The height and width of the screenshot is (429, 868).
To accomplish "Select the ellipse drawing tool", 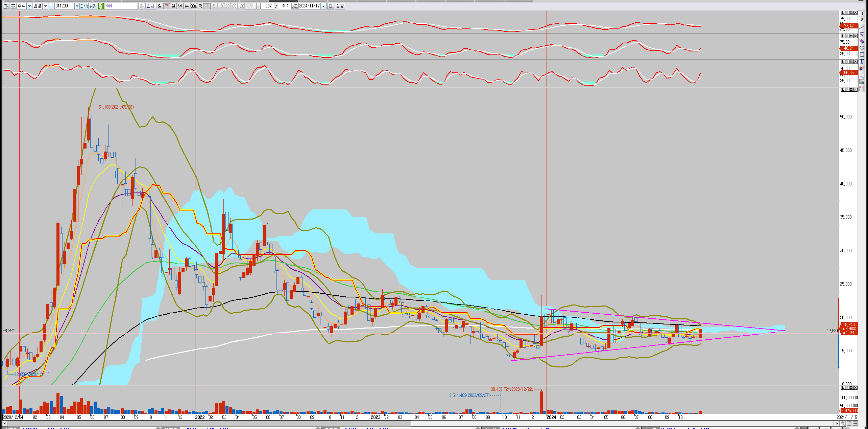I will pos(862,48).
